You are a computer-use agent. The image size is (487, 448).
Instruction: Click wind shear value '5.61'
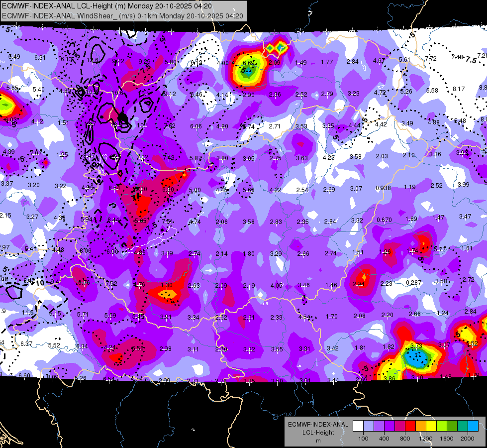coord(405,59)
